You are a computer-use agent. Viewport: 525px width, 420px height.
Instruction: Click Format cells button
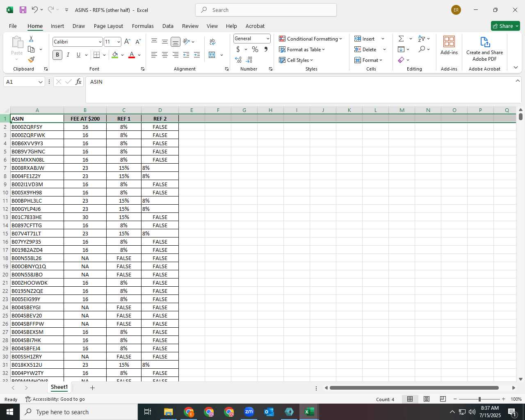point(368,60)
